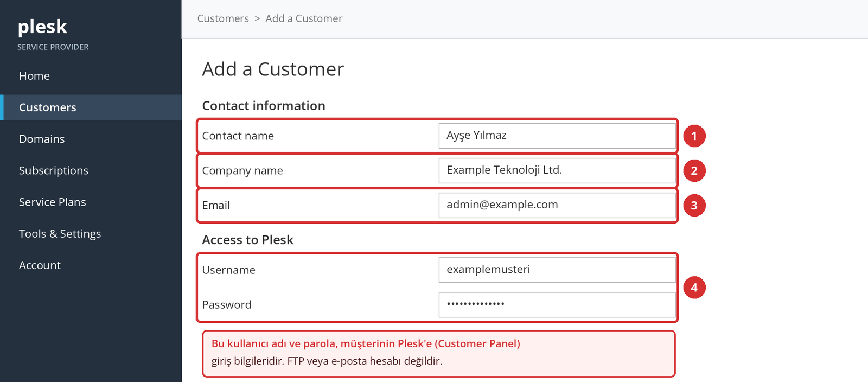This screenshot has height=382, width=868.
Task: Click the Contact information section heading
Action: point(264,106)
